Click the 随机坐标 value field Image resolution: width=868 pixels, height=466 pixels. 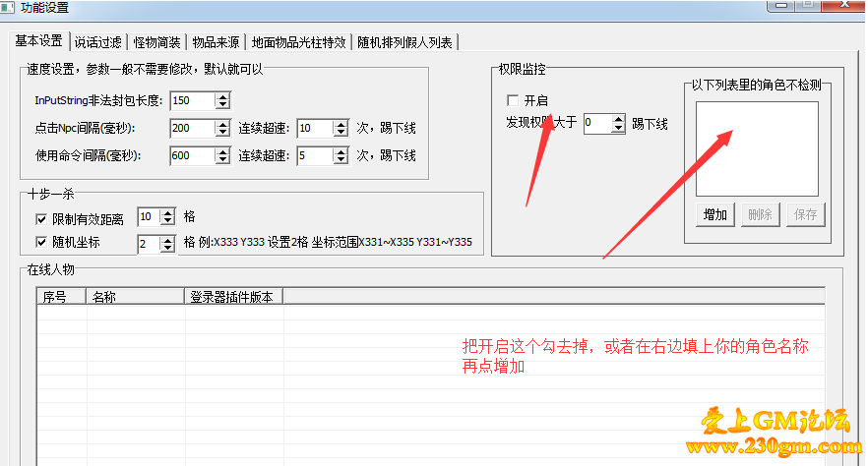(149, 244)
